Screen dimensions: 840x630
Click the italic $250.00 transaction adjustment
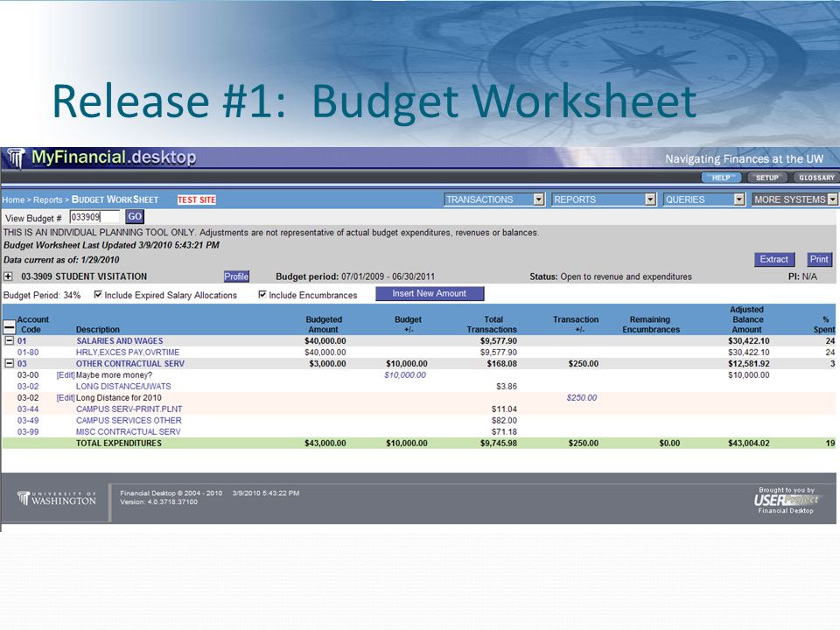(x=582, y=397)
